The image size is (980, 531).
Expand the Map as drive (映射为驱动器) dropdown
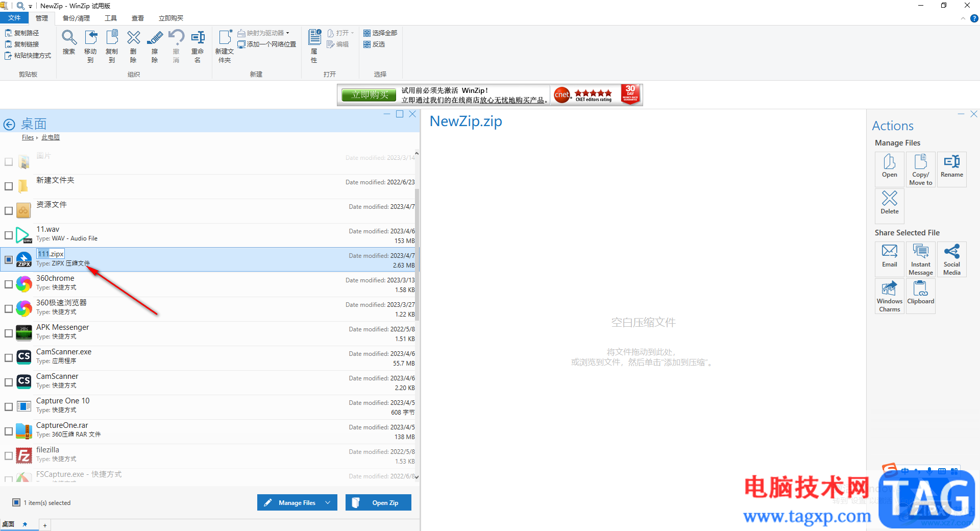tap(288, 33)
